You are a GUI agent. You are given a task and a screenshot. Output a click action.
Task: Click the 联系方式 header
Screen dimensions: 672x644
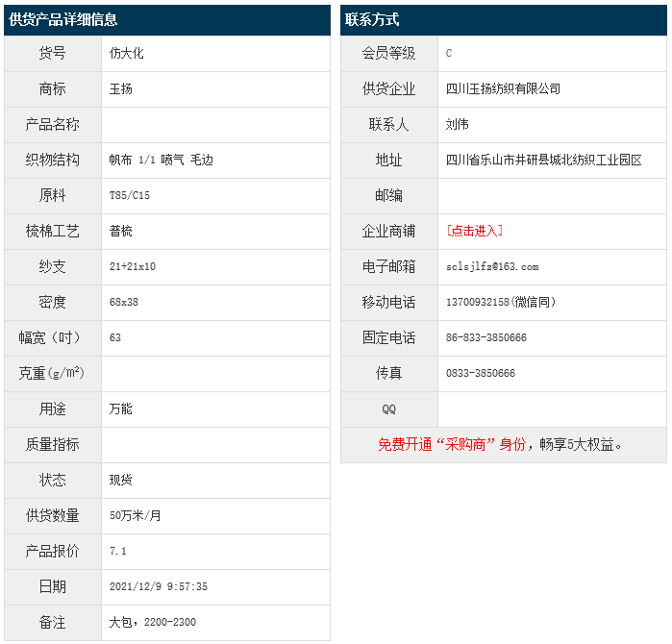pyautogui.click(x=373, y=19)
